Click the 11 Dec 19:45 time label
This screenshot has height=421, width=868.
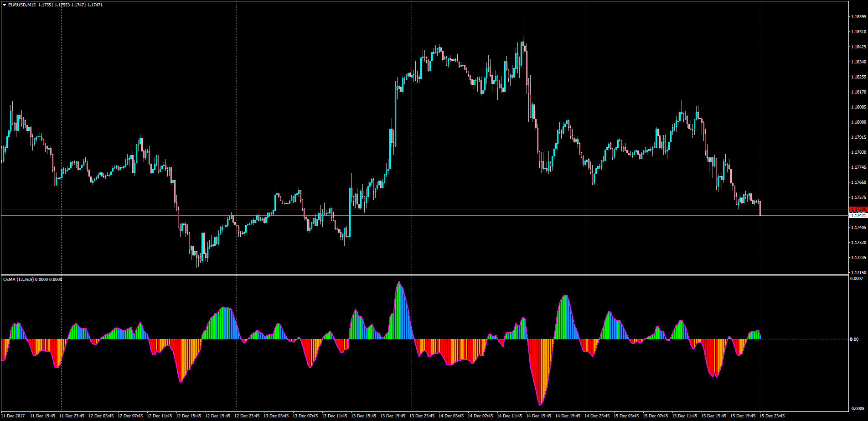[x=43, y=416]
